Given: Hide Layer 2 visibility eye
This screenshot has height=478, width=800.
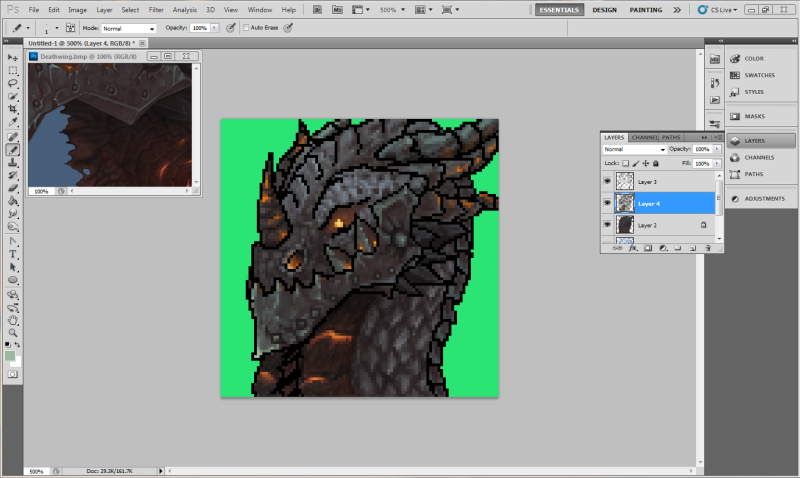Looking at the screenshot, I should (x=607, y=224).
